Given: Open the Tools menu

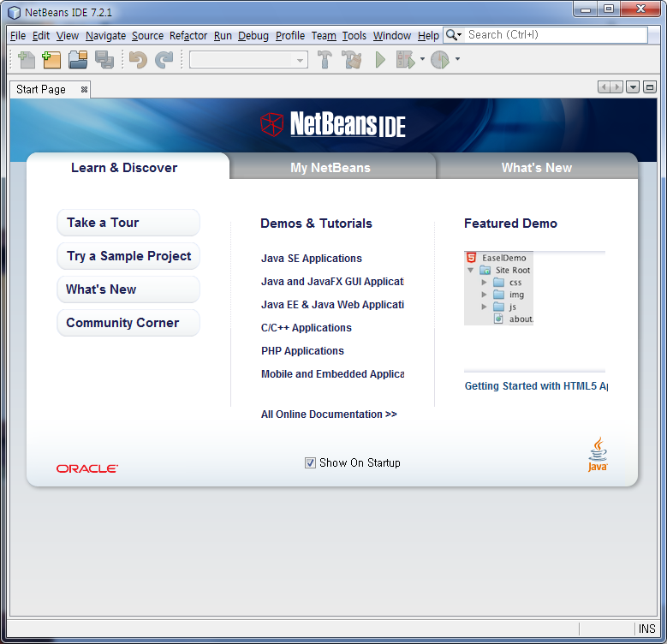Looking at the screenshot, I should (x=354, y=35).
